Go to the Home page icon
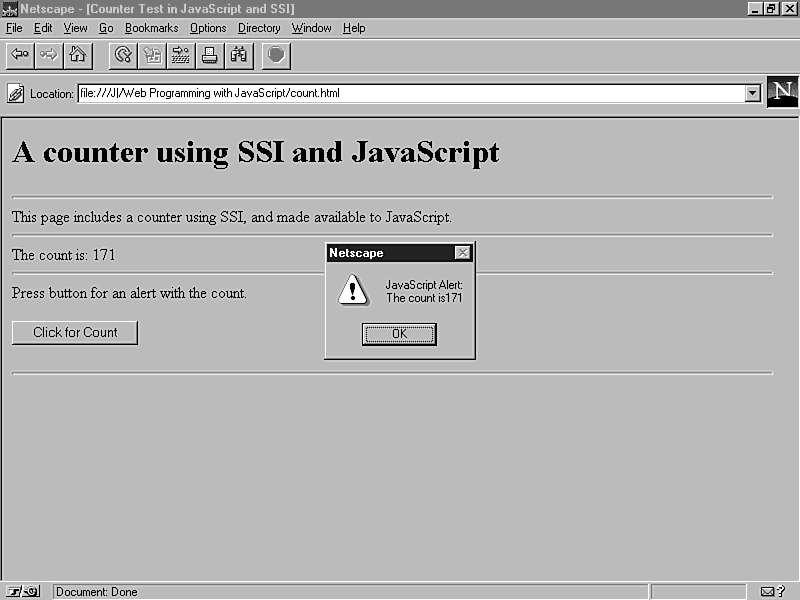The image size is (800, 600). point(77,55)
